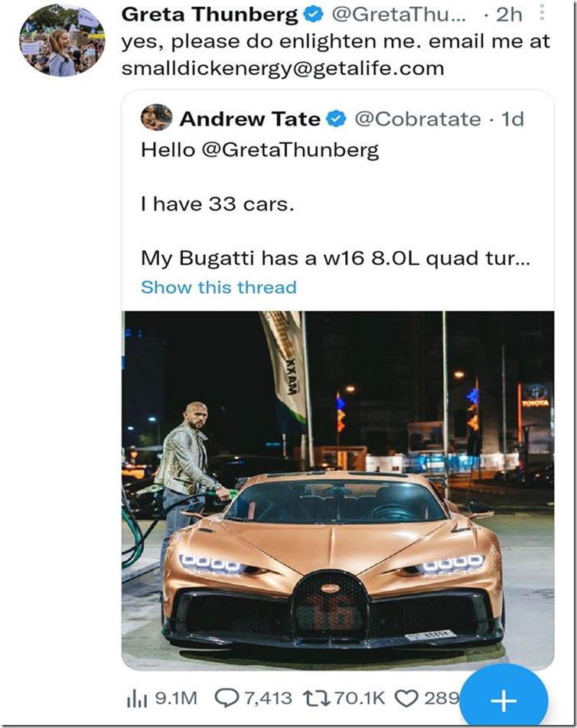The image size is (577, 728).
Task: Click "Show this thread" link
Action: [218, 288]
